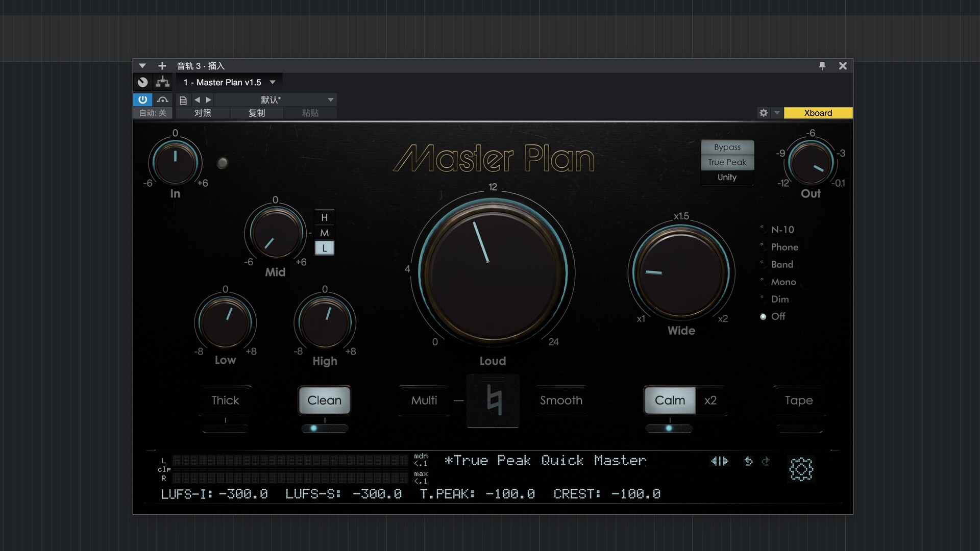980x551 pixels.
Task: Click the LUFS-I: -300.0 readout
Action: coord(214,494)
